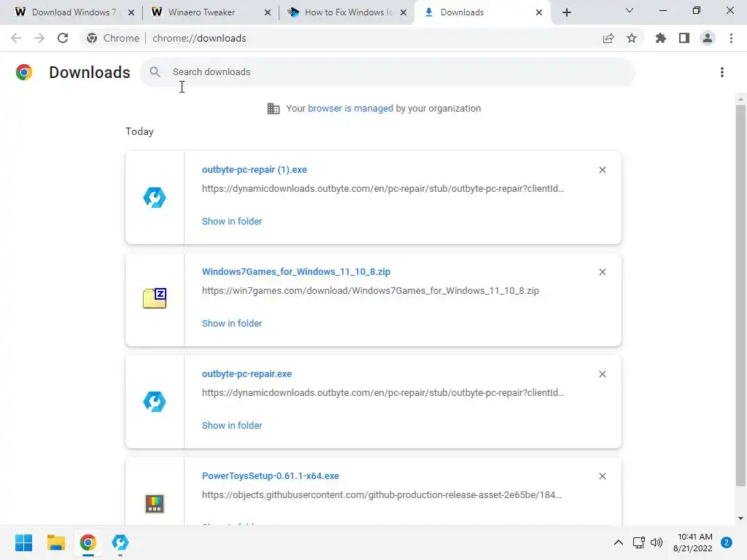This screenshot has width=747, height=560.
Task: Reload the downloads page
Action: [x=63, y=38]
